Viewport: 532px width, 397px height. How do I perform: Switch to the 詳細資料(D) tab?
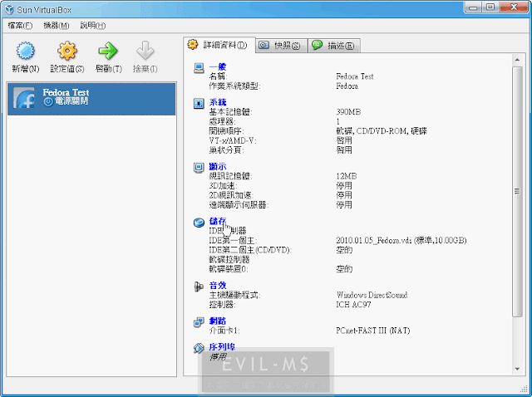click(219, 45)
